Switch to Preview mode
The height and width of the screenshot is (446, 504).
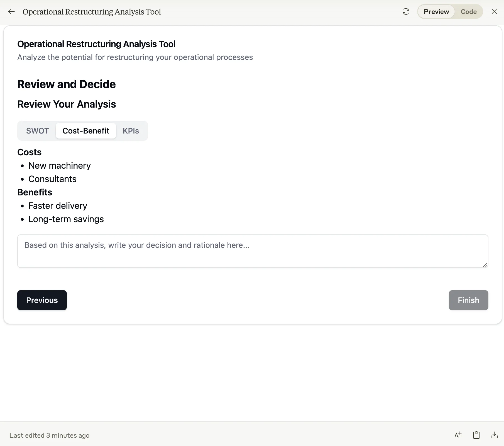(x=436, y=12)
